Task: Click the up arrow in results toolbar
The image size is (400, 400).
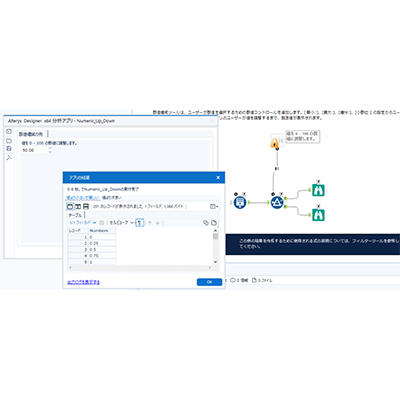Action: pos(149,223)
